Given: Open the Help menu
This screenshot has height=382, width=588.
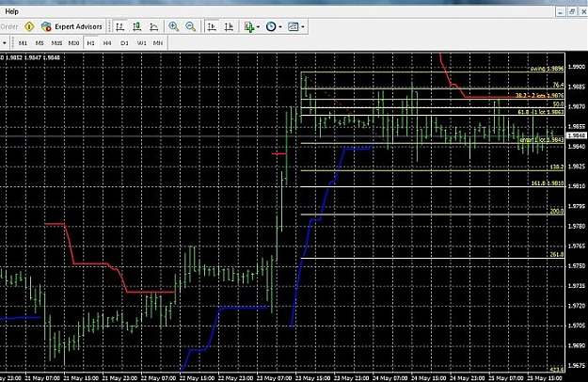Looking at the screenshot, I should [x=11, y=11].
